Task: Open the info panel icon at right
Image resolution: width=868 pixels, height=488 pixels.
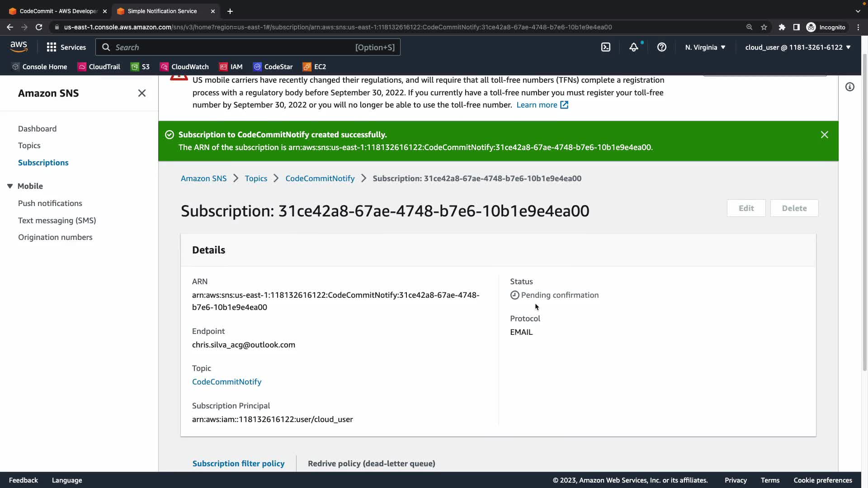Action: [850, 87]
